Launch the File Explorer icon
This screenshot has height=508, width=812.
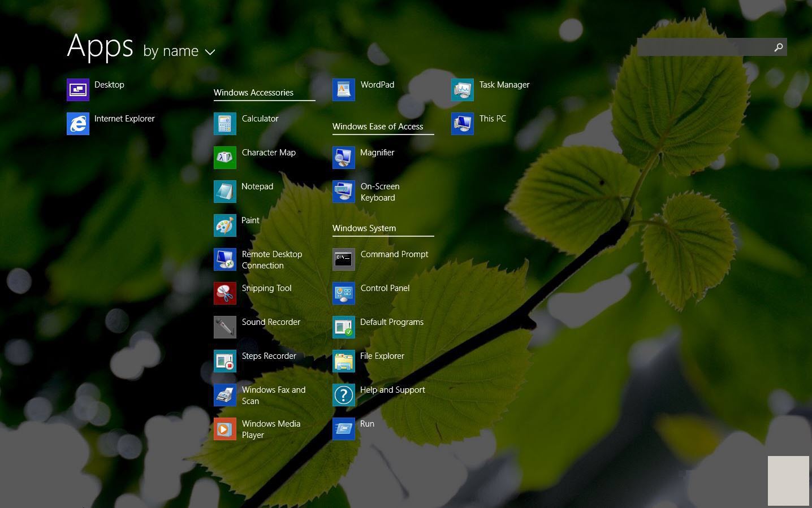pyautogui.click(x=344, y=361)
